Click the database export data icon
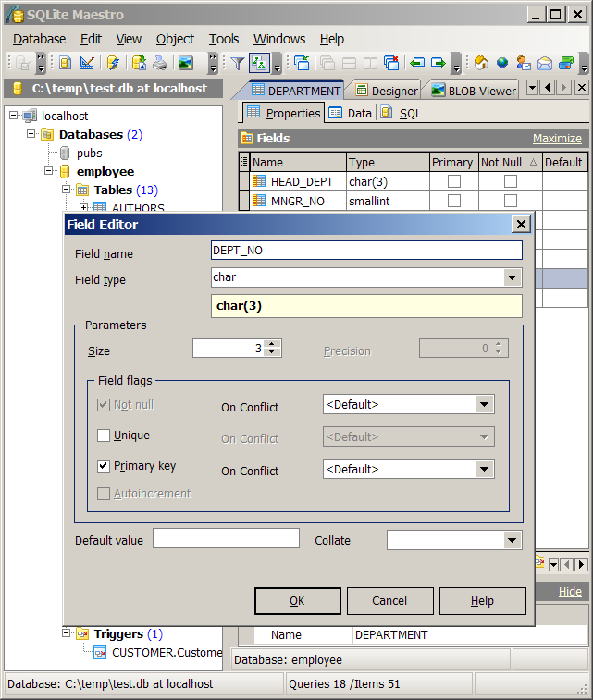 click(x=139, y=63)
